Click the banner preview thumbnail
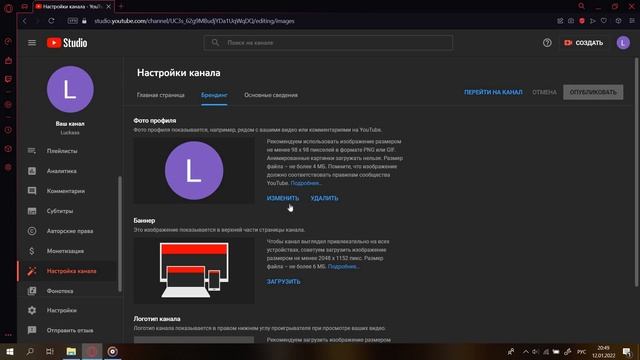 [194, 271]
